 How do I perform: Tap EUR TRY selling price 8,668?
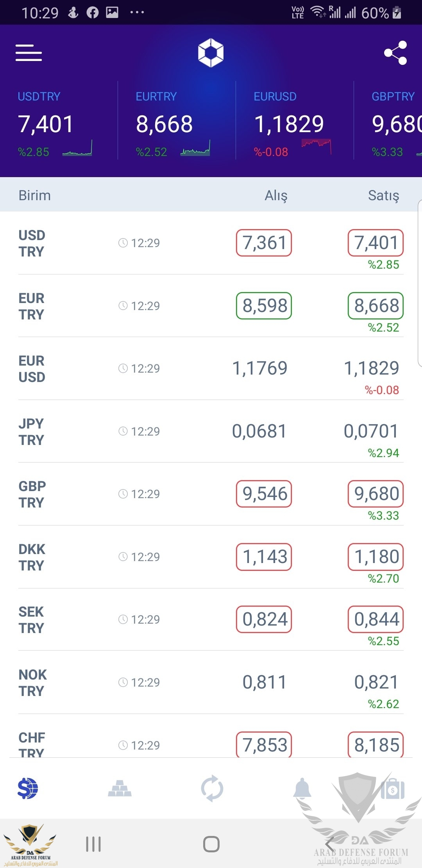coord(376,306)
